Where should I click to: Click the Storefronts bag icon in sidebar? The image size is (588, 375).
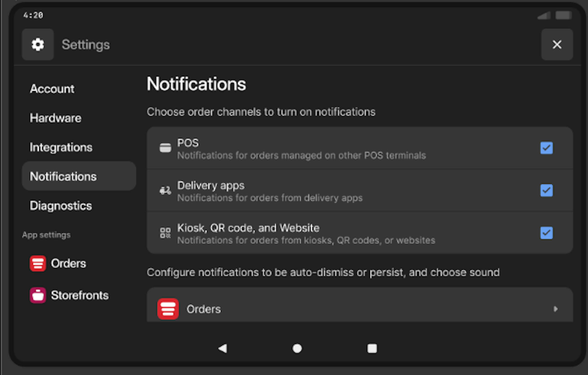38,295
